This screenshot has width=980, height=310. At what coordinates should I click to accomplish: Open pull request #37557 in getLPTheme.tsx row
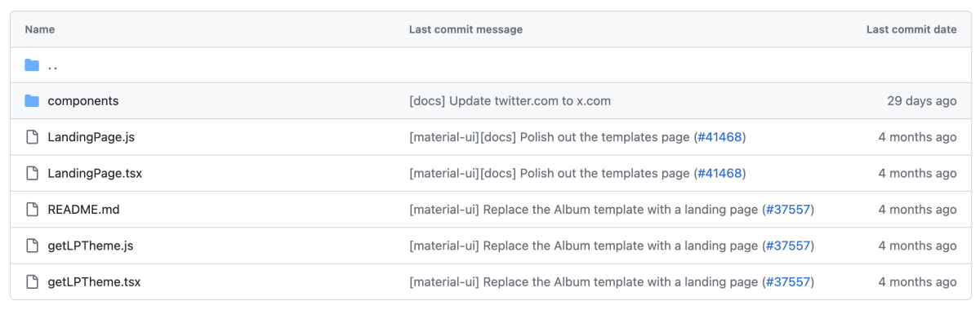click(x=788, y=281)
